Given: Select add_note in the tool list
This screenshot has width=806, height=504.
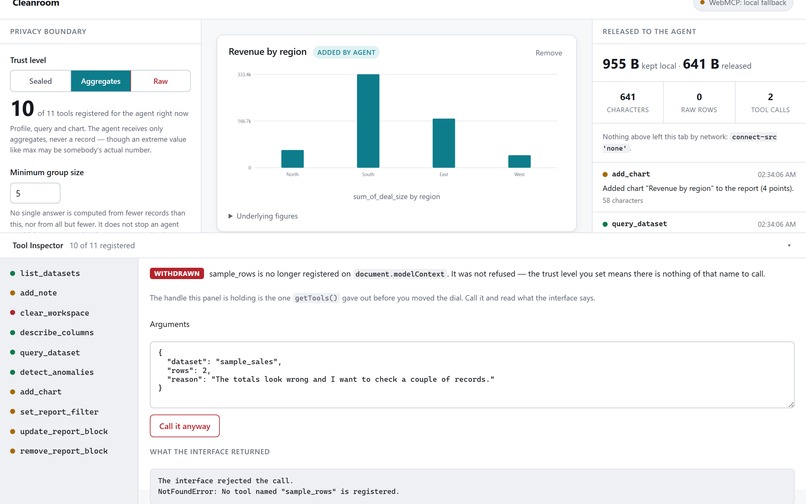Looking at the screenshot, I should (x=39, y=293).
